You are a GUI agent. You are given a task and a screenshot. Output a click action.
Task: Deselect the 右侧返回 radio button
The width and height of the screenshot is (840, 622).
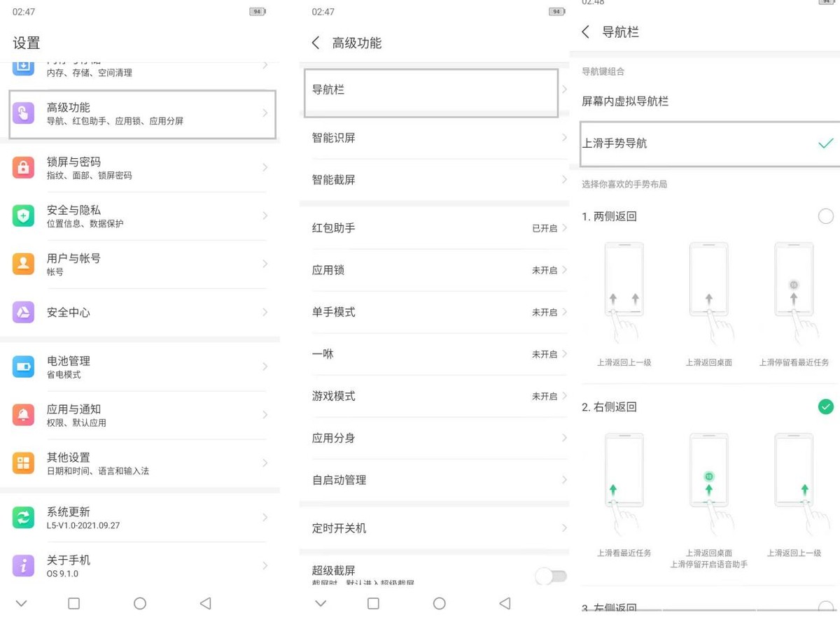(826, 407)
